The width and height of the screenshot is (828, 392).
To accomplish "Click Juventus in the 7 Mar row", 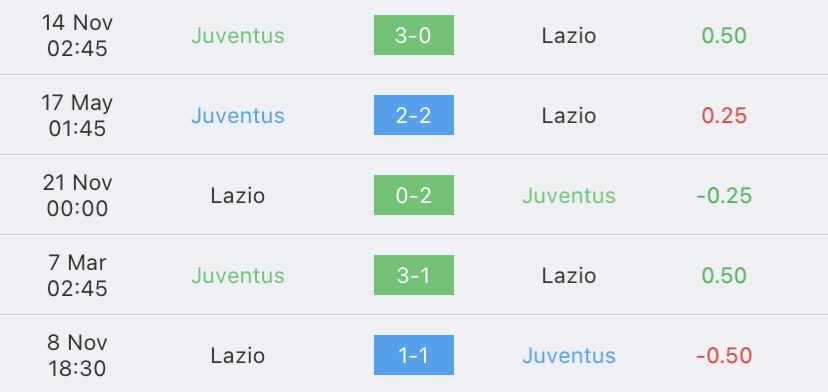I will tap(238, 275).
